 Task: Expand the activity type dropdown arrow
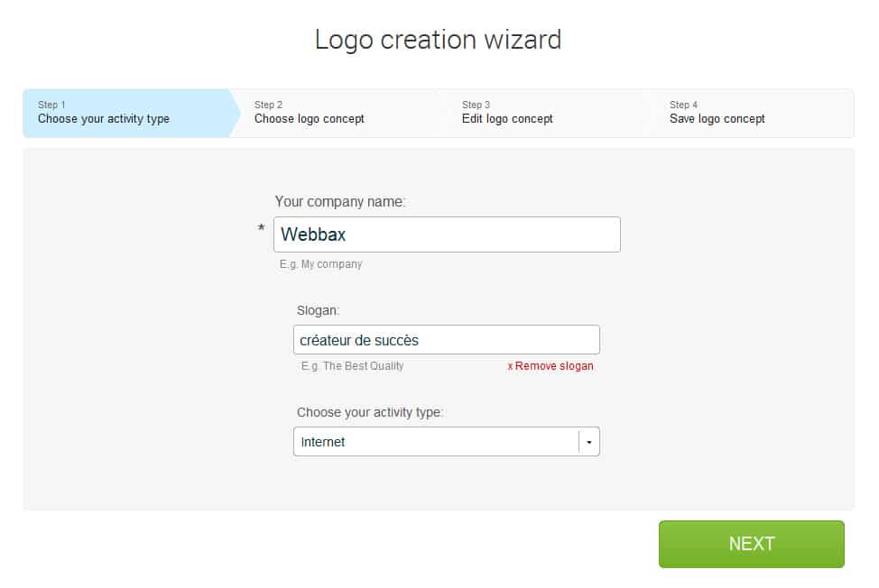click(x=589, y=442)
